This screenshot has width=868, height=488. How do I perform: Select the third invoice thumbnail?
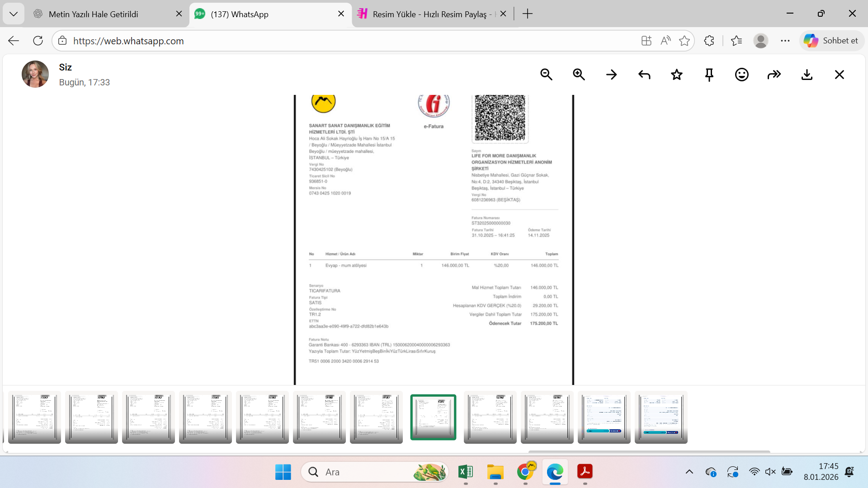[x=148, y=417]
